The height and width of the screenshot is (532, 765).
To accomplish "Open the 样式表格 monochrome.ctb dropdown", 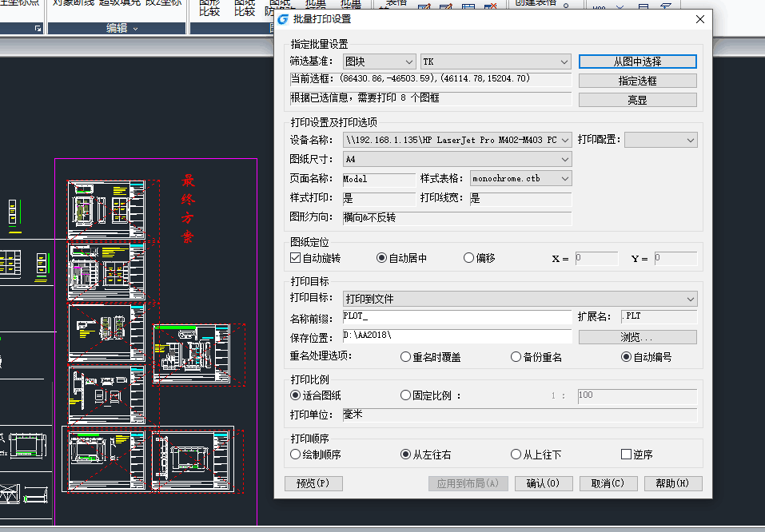I will pos(520,178).
